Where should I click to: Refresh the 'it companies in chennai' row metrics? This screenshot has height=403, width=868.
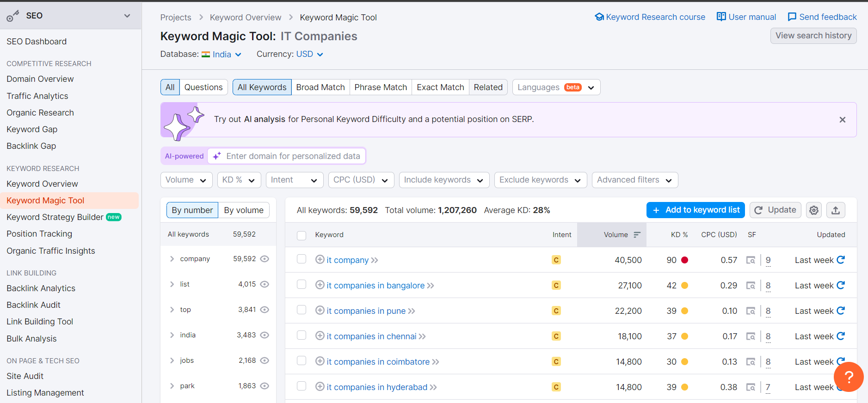[x=841, y=336]
